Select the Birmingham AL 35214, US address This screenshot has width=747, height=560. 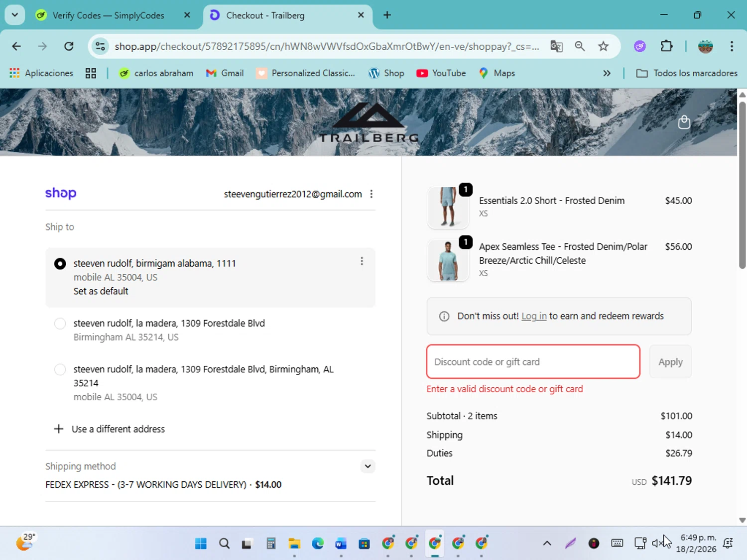(60, 324)
